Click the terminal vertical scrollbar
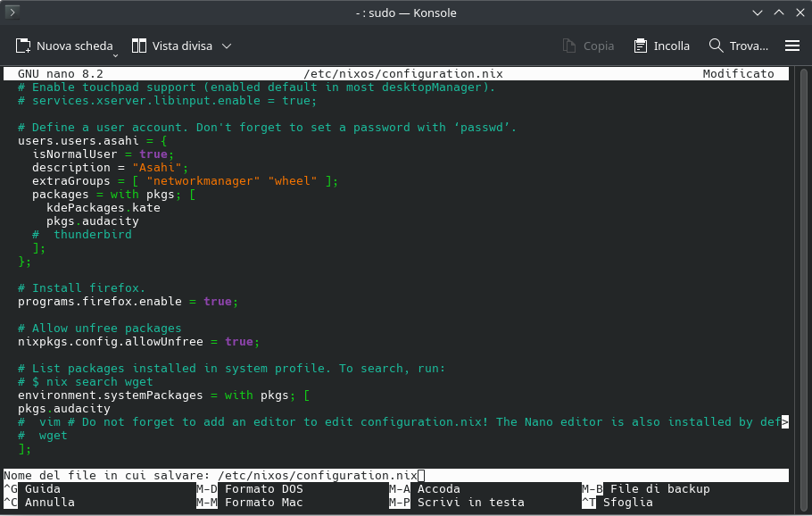The height and width of the screenshot is (516, 812). pos(800,268)
